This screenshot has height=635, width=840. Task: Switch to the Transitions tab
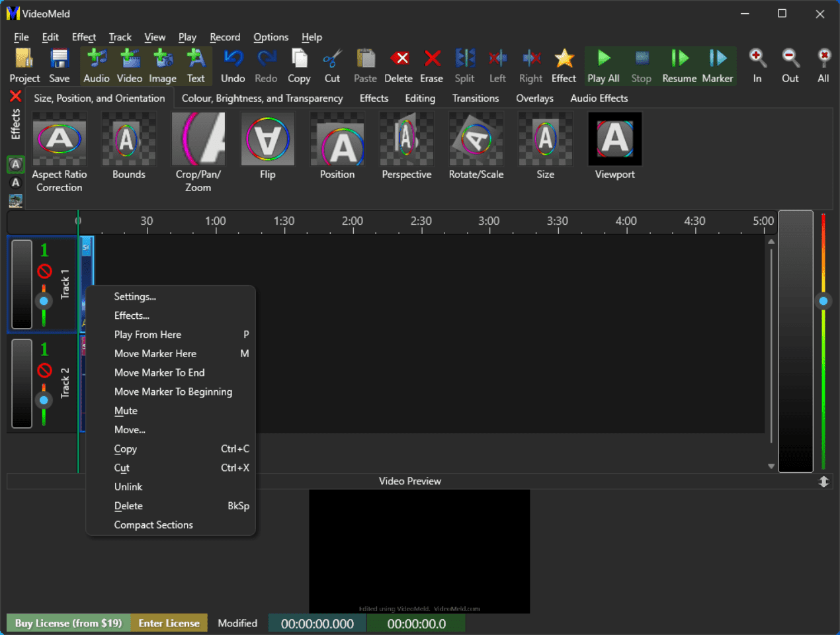click(x=476, y=98)
